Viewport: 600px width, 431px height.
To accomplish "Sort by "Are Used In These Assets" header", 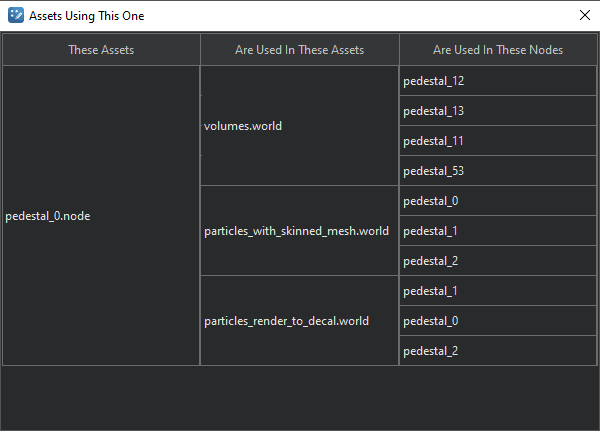I will click(x=299, y=50).
